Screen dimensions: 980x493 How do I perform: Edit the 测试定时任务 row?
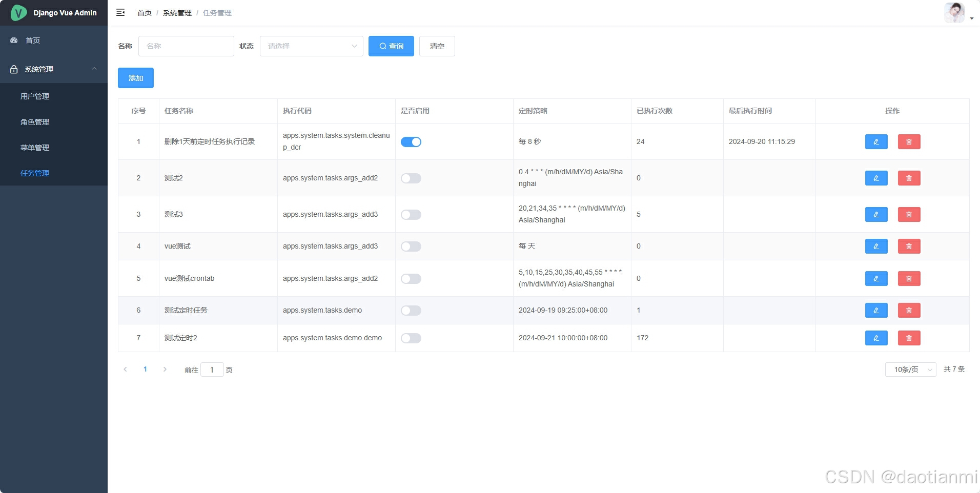point(876,310)
